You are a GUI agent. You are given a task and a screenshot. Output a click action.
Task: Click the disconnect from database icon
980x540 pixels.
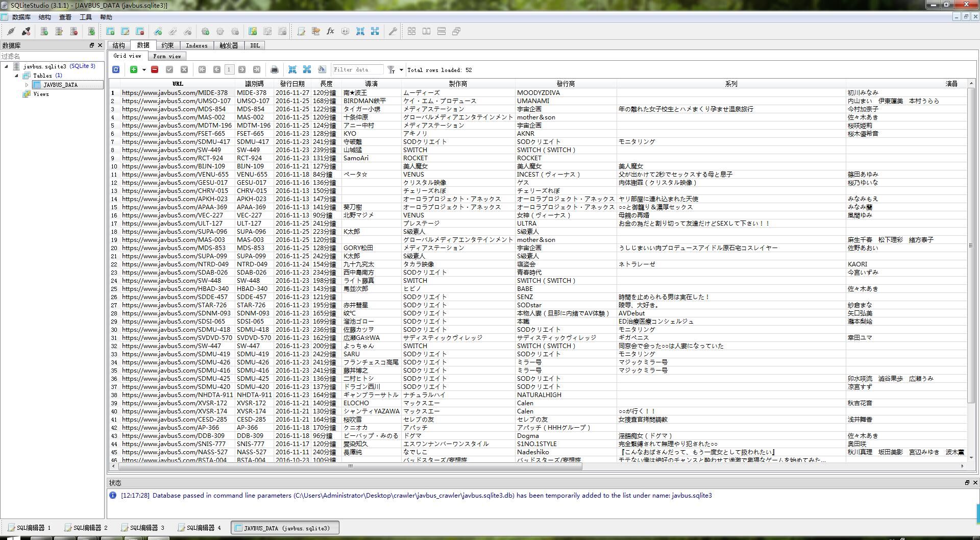tap(26, 31)
